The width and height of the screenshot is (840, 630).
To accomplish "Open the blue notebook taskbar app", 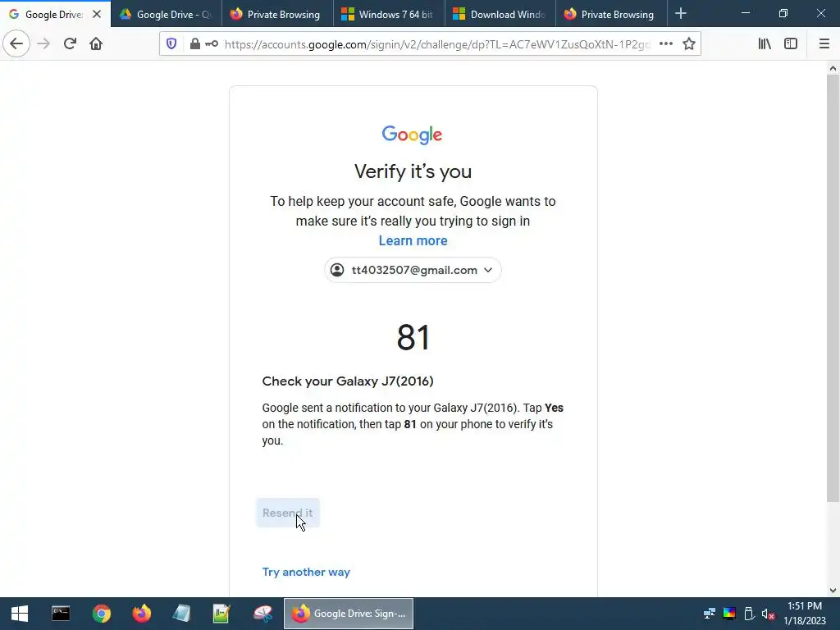I will [181, 614].
